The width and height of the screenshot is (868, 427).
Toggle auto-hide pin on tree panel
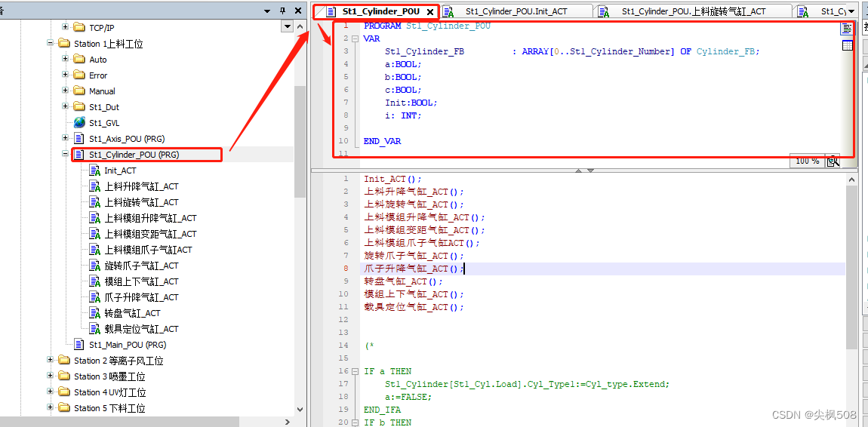click(282, 11)
